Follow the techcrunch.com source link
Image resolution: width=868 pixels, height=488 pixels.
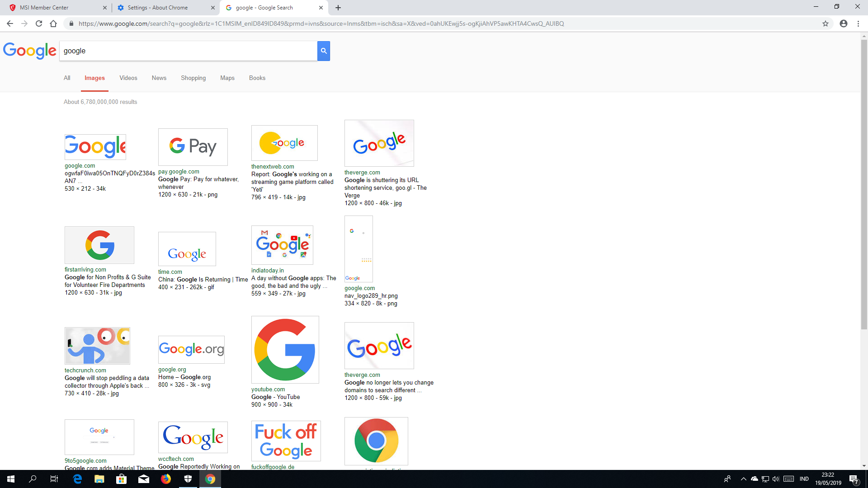pos(85,371)
